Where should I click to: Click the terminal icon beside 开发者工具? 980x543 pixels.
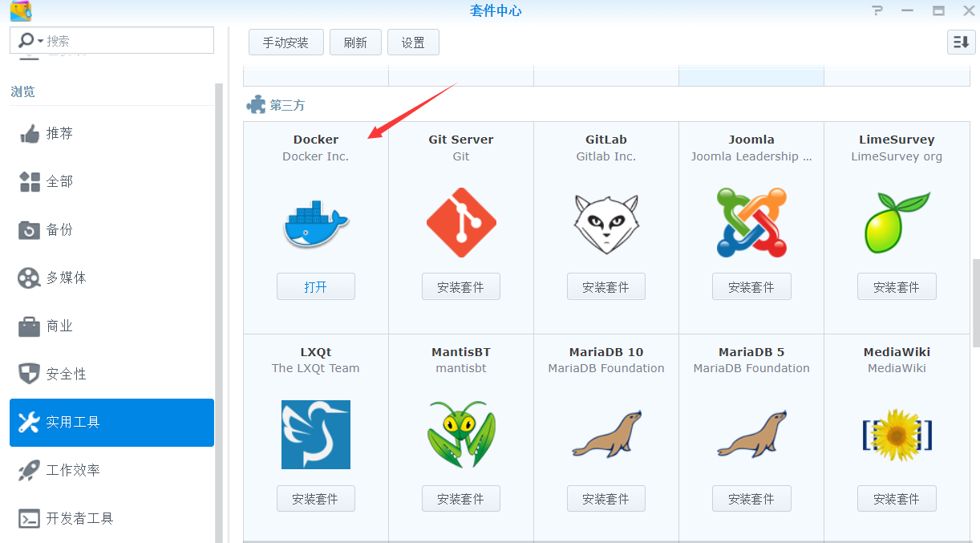point(29,518)
